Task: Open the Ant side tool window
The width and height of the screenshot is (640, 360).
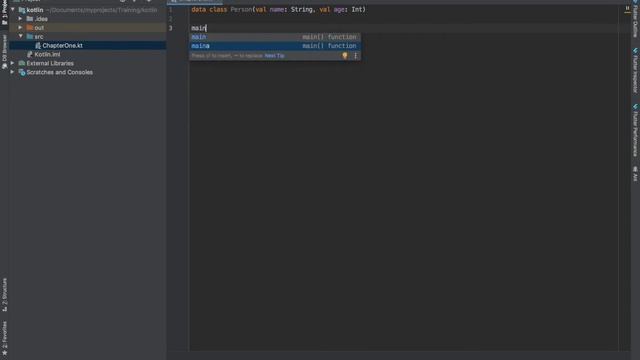Action: (x=635, y=173)
